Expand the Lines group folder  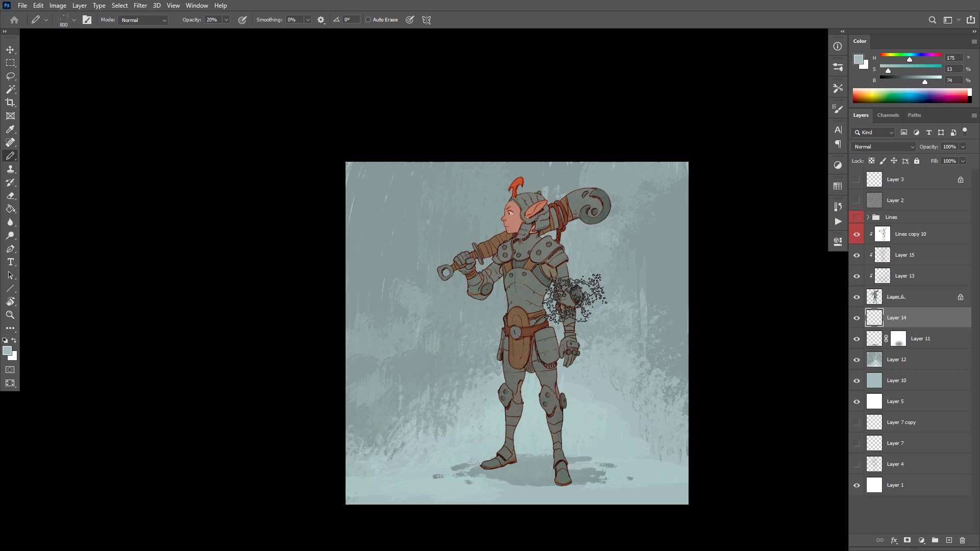868,217
